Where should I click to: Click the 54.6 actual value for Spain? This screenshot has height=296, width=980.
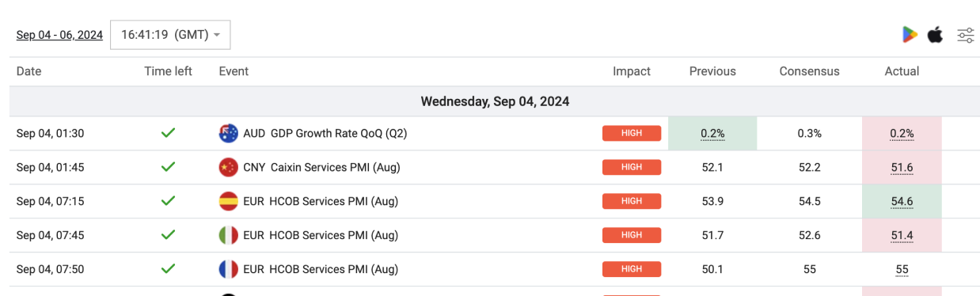902,202
